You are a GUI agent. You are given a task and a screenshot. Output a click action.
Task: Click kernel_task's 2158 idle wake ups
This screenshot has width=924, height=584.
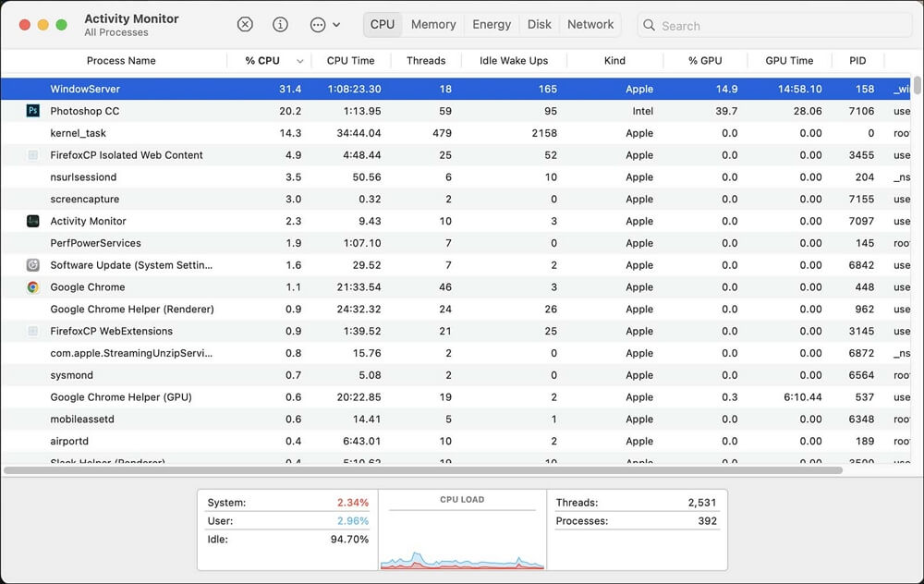(544, 133)
